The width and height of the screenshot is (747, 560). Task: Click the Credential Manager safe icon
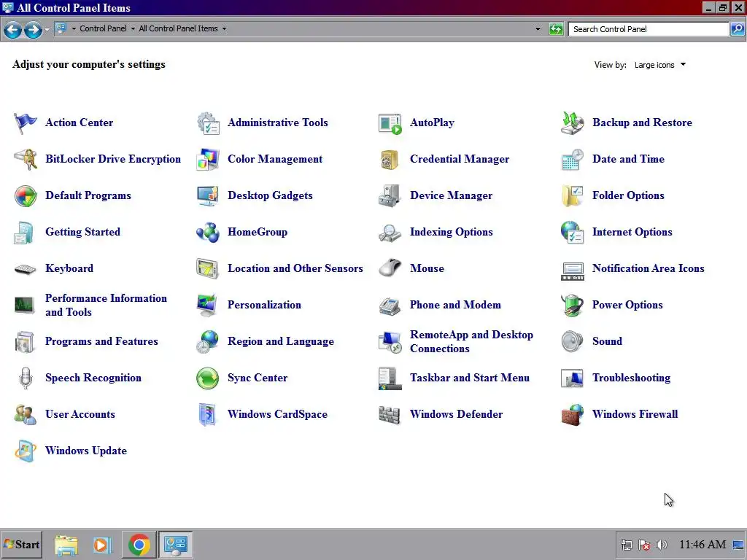pyautogui.click(x=390, y=159)
